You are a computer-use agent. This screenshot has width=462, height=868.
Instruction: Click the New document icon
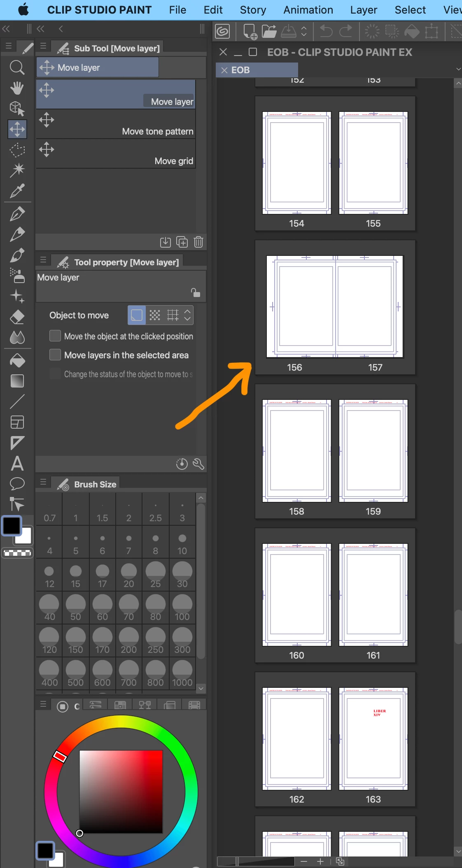pos(250,31)
